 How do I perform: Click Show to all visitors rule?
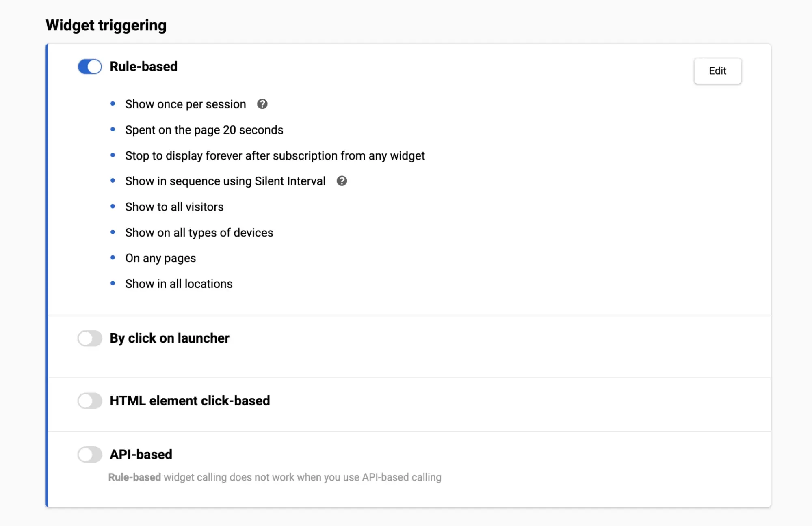pyautogui.click(x=174, y=207)
